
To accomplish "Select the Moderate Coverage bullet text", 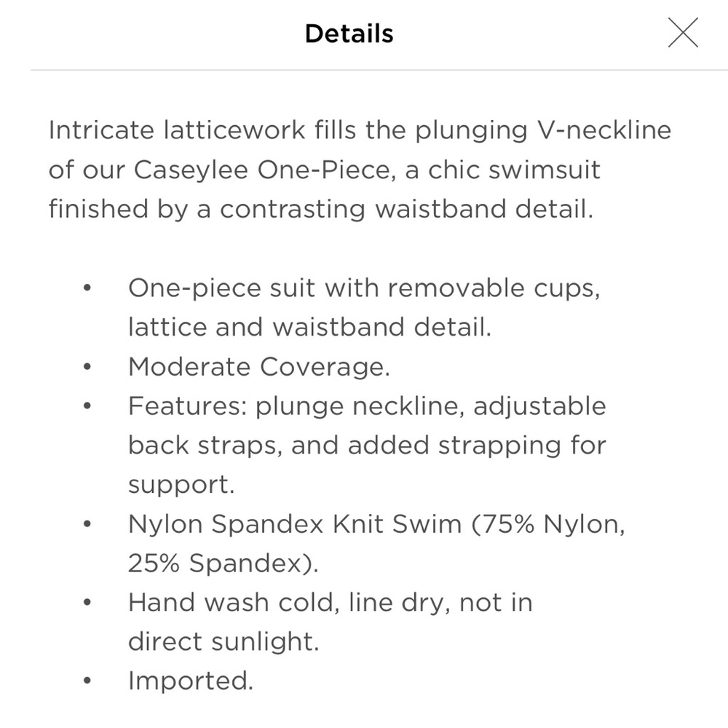I will (259, 367).
